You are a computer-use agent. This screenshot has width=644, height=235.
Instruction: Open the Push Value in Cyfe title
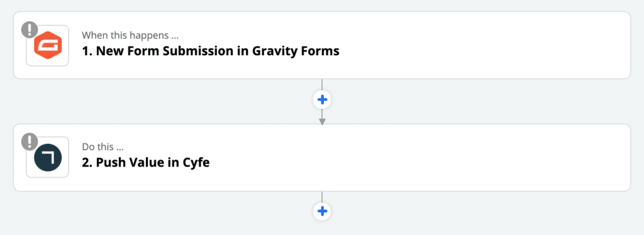point(146,163)
